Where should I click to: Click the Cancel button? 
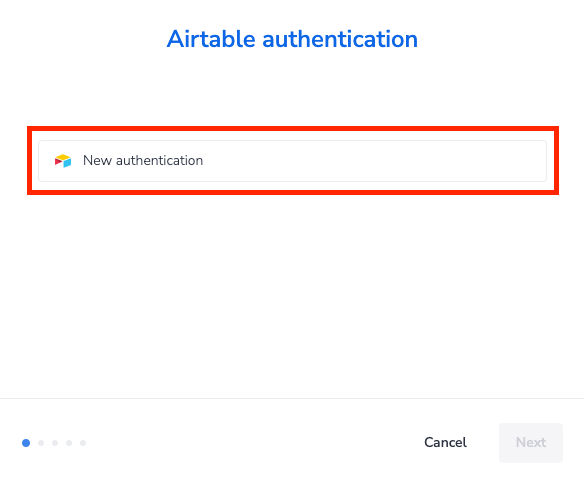tap(445, 442)
